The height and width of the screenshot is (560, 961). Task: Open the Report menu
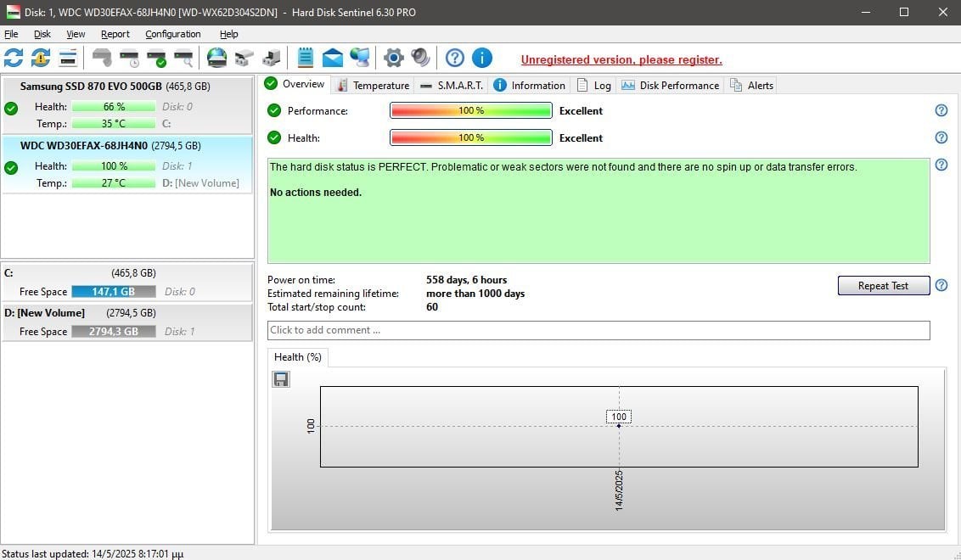[115, 34]
